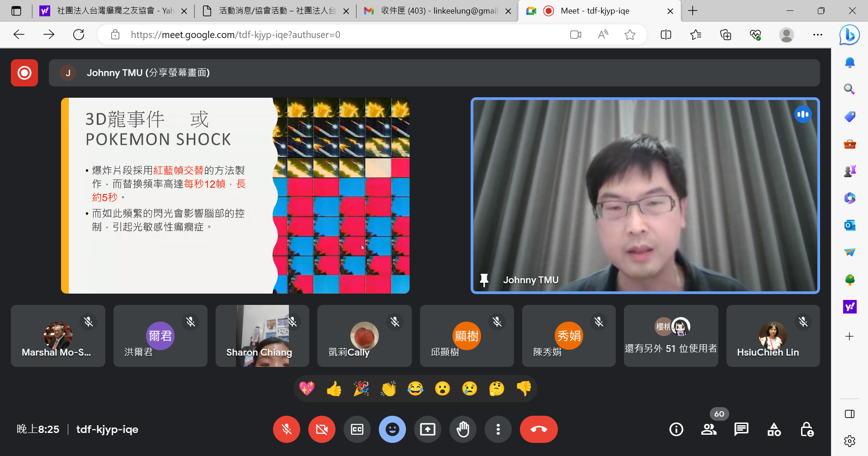Select Sharon Chiang participant tile

(262, 336)
